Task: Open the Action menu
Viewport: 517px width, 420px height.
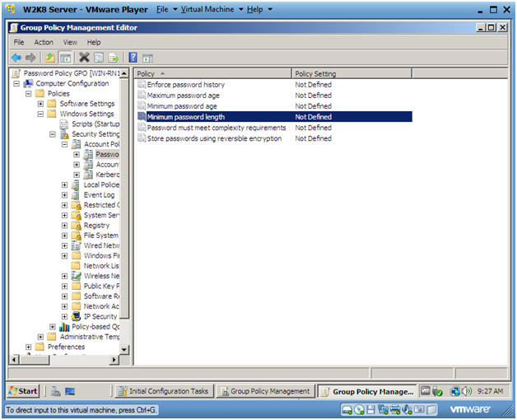Action: point(44,42)
